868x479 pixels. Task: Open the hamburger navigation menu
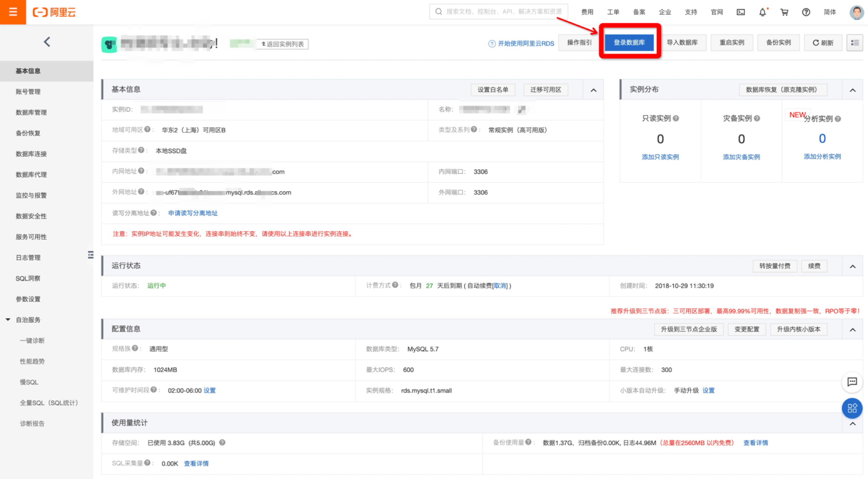[x=13, y=12]
